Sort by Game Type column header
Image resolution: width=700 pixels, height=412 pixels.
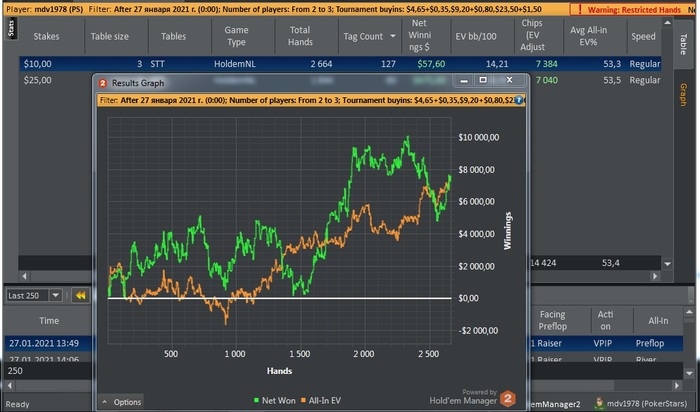(x=236, y=36)
